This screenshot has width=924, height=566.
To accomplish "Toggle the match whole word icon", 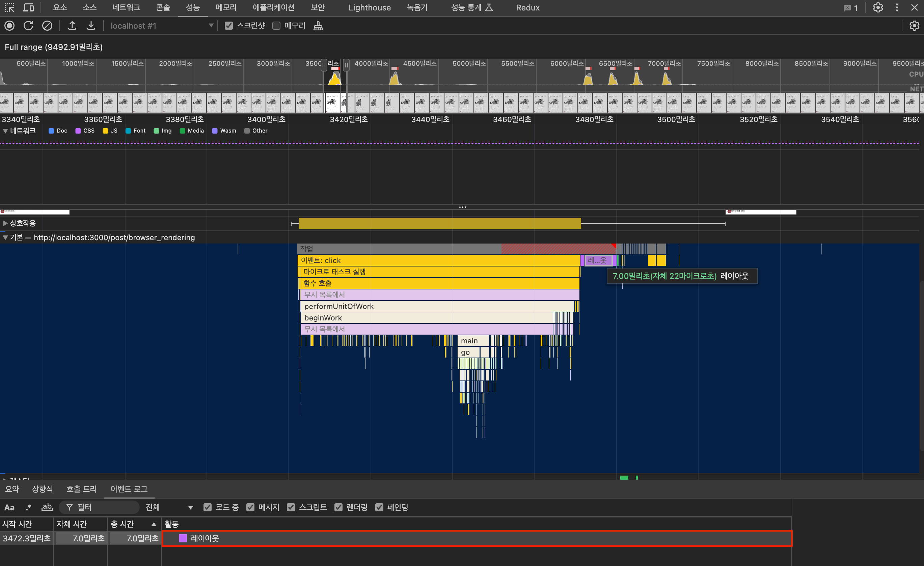I will pos(47,507).
